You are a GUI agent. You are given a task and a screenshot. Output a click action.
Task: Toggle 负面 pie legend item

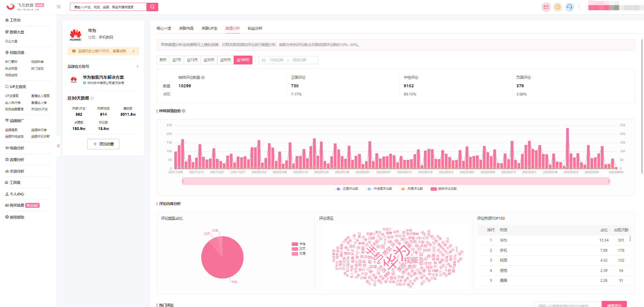[x=298, y=254]
